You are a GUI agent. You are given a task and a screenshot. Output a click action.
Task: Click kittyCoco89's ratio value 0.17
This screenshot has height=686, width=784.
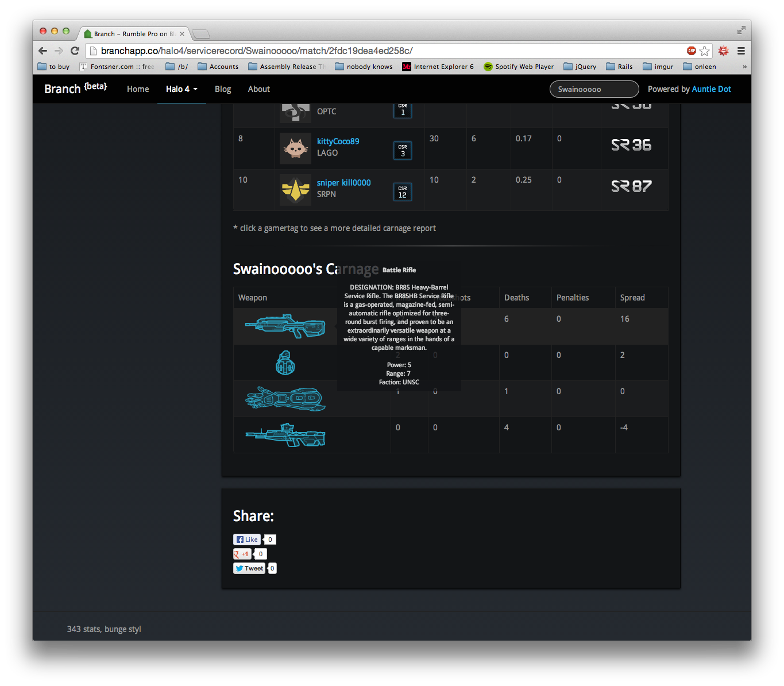pyautogui.click(x=523, y=138)
